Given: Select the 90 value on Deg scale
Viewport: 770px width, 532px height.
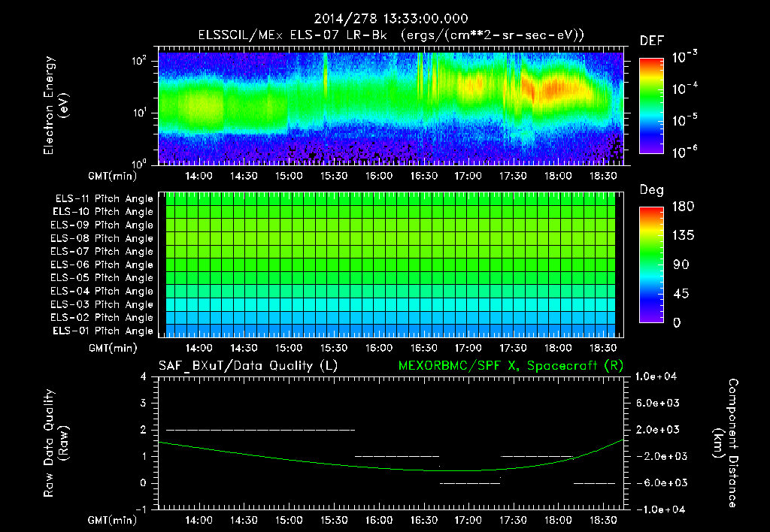Looking at the screenshot, I should pyautogui.click(x=681, y=264).
